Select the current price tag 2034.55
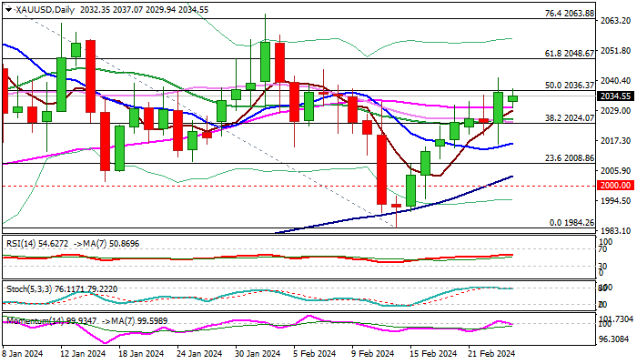 (616, 95)
